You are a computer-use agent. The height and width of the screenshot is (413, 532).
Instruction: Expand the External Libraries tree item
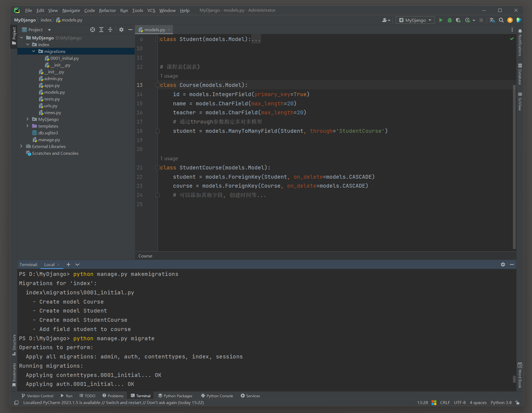[21, 146]
